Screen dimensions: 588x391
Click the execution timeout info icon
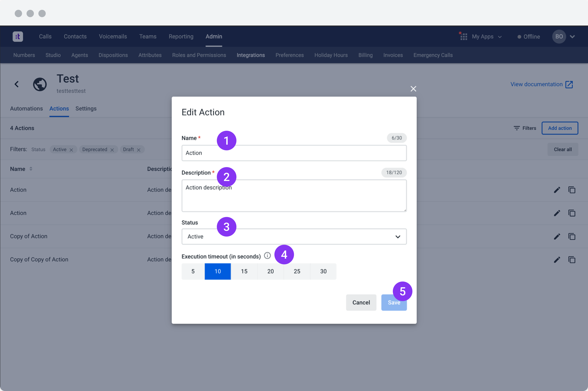pos(267,256)
